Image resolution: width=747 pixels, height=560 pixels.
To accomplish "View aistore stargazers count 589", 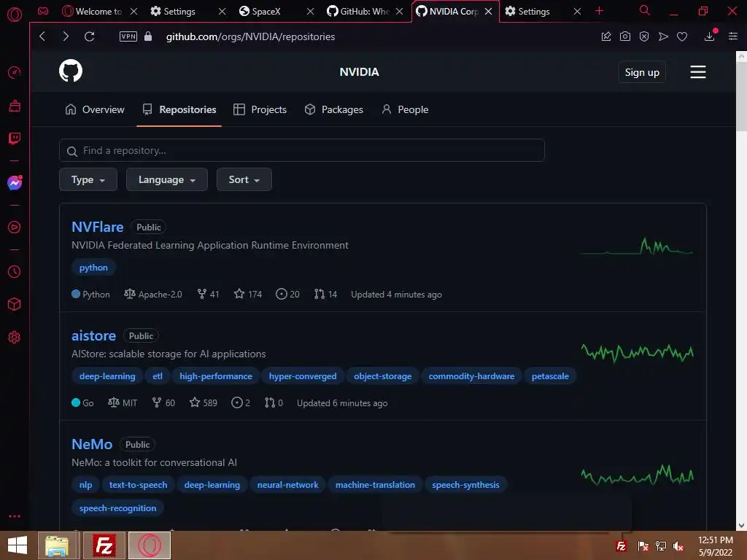I will tap(204, 402).
